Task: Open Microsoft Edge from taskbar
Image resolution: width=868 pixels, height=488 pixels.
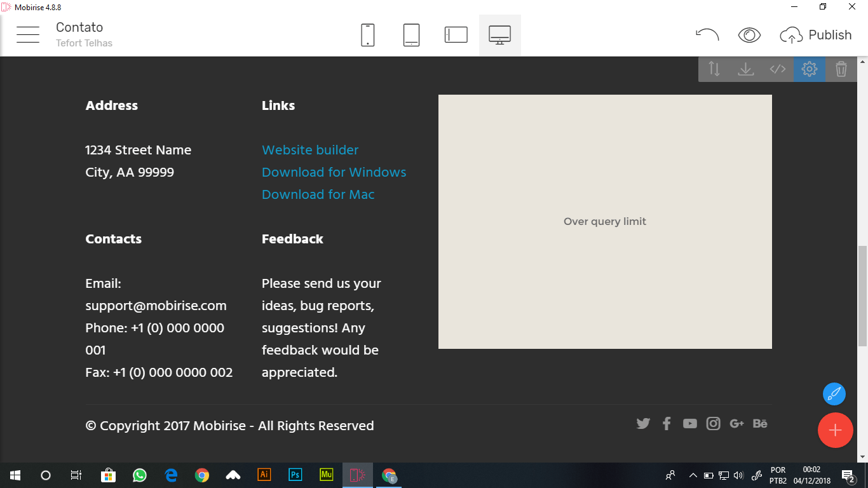Action: pos(170,475)
